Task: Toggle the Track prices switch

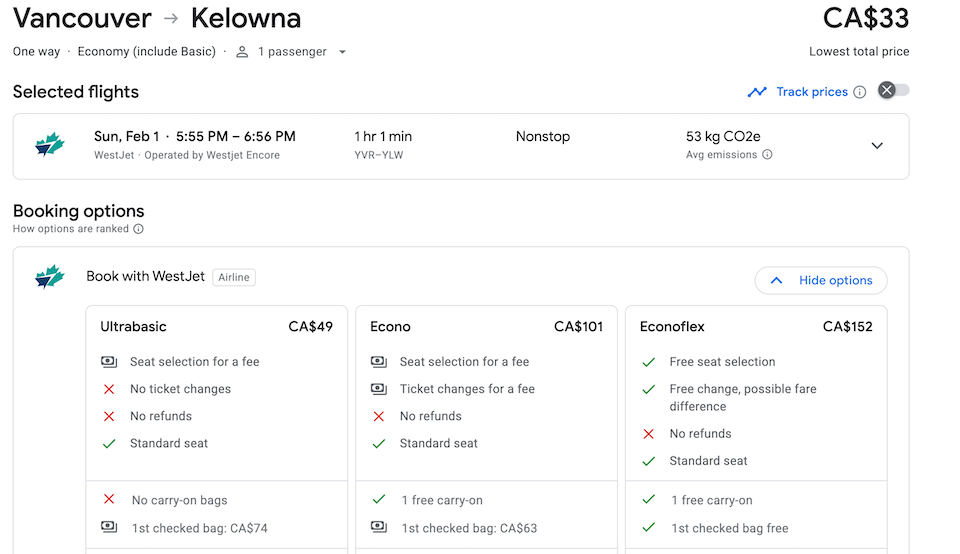Action: coord(893,91)
